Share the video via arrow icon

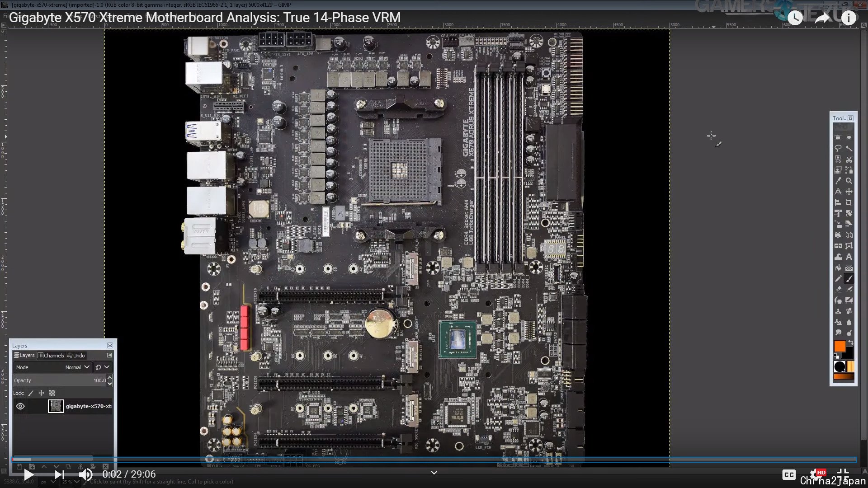(822, 18)
